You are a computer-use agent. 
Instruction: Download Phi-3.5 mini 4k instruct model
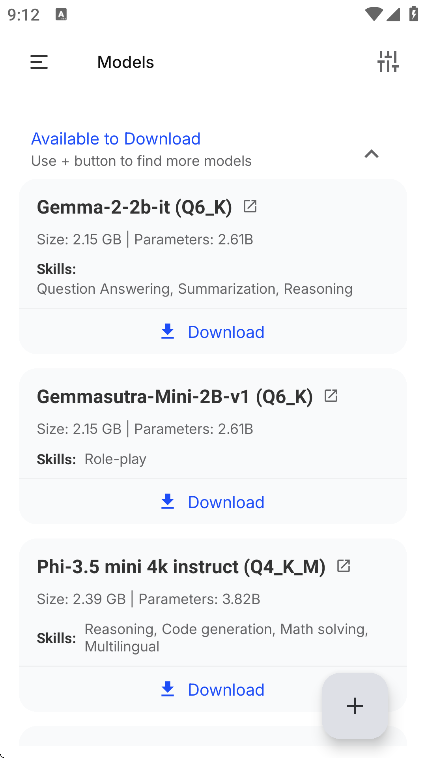point(213,689)
